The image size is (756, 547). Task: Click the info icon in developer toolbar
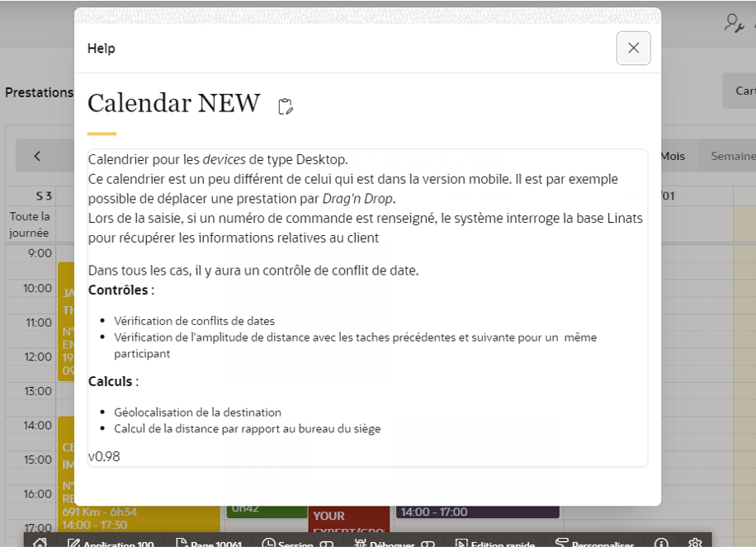(661, 543)
